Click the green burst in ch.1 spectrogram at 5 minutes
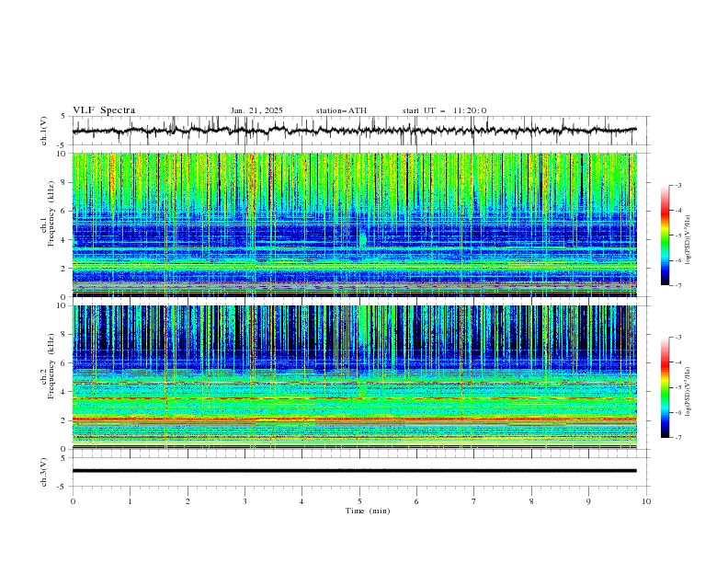 (x=362, y=240)
